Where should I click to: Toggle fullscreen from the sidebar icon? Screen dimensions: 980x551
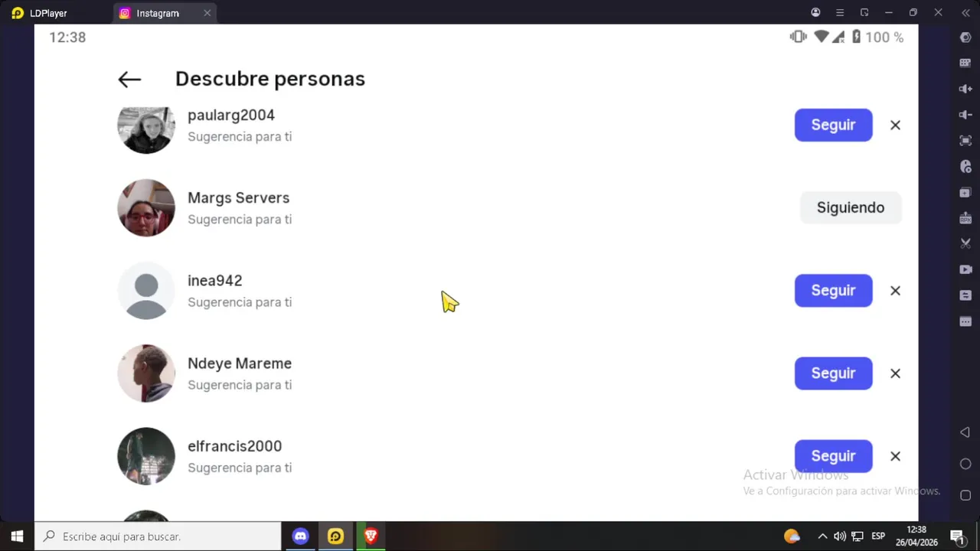[965, 141]
